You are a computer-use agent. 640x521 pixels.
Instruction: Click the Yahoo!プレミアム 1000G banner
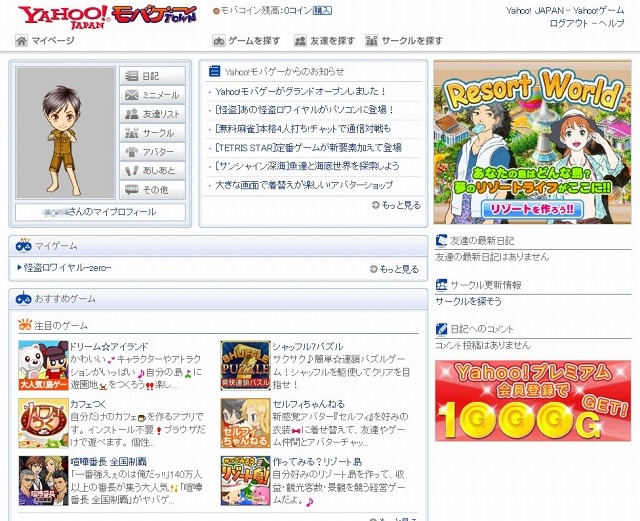pos(533,401)
